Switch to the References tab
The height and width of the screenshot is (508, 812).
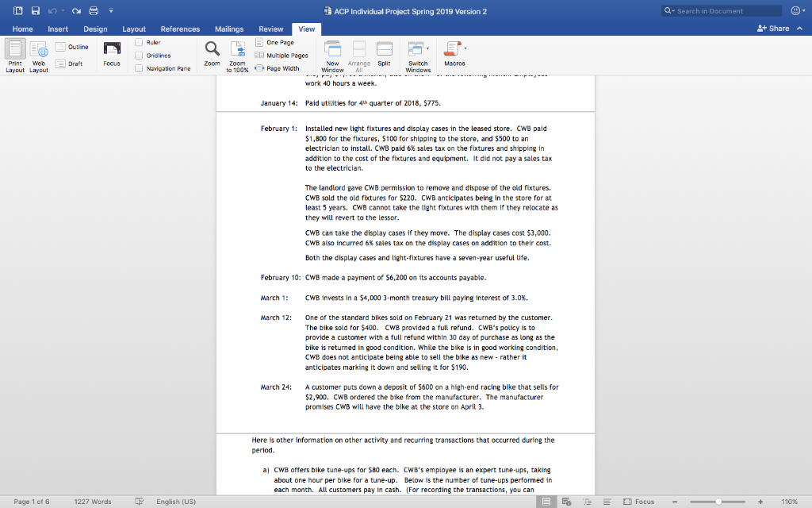180,29
